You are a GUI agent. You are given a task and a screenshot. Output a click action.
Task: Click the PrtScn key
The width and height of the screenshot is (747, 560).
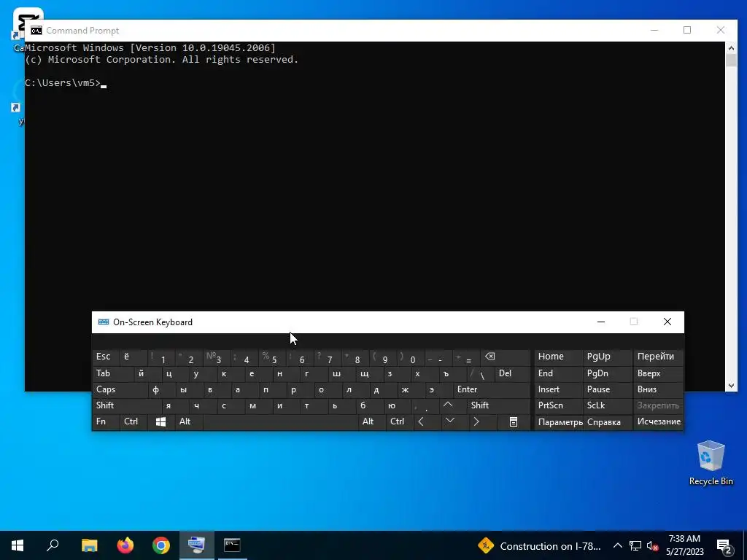[558, 405]
